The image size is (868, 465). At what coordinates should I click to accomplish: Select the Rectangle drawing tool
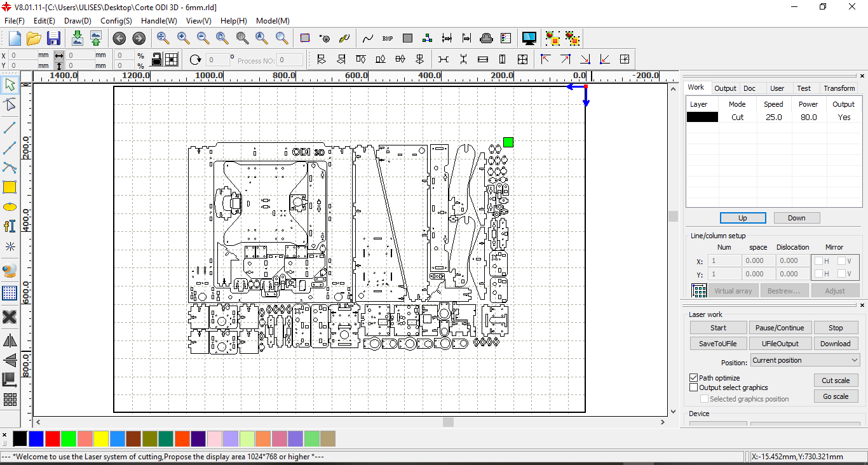pyautogui.click(x=10, y=187)
